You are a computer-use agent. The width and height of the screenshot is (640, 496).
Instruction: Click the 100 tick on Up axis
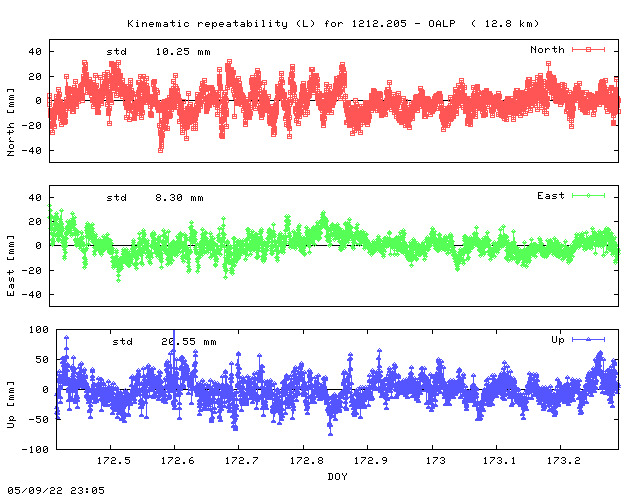(x=39, y=329)
